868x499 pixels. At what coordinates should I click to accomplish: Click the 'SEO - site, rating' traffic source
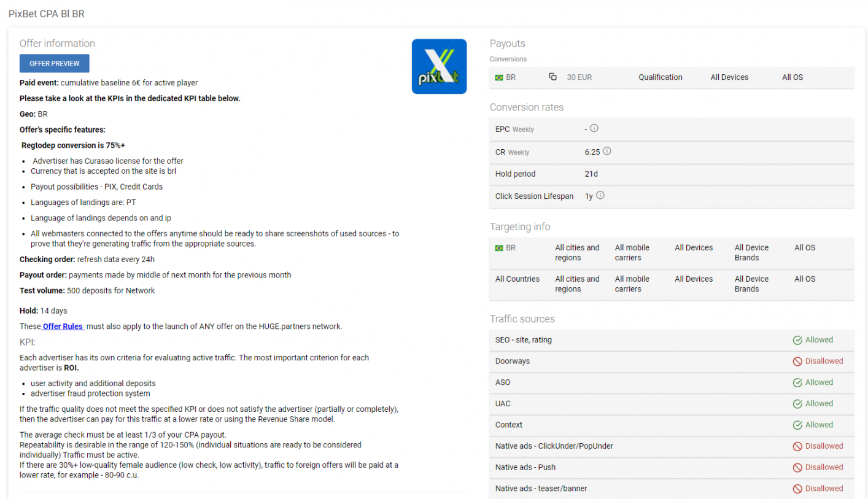[524, 340]
